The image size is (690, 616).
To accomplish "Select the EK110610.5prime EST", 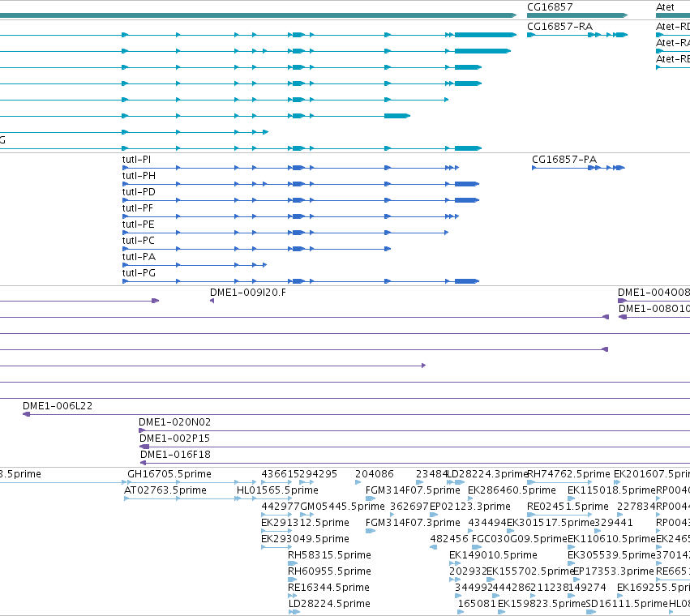I will [x=571, y=547].
